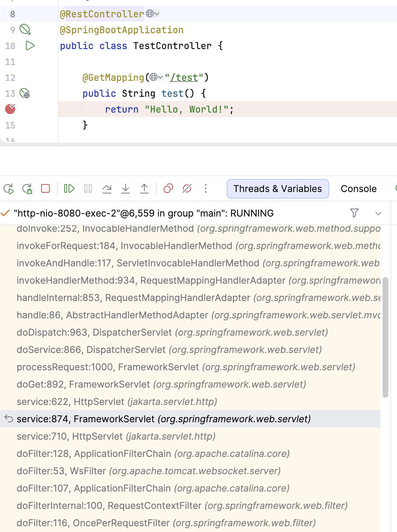Click the Rerun in Debug bug icon

[27, 189]
